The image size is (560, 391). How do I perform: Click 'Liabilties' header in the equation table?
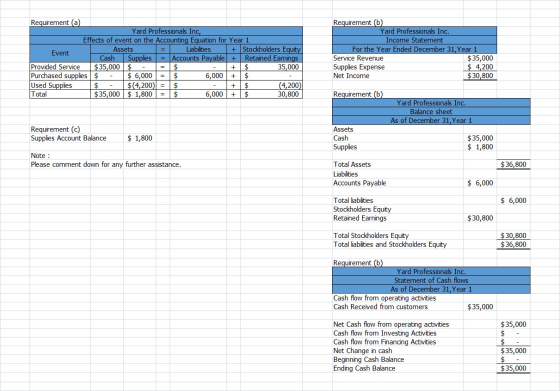198,49
